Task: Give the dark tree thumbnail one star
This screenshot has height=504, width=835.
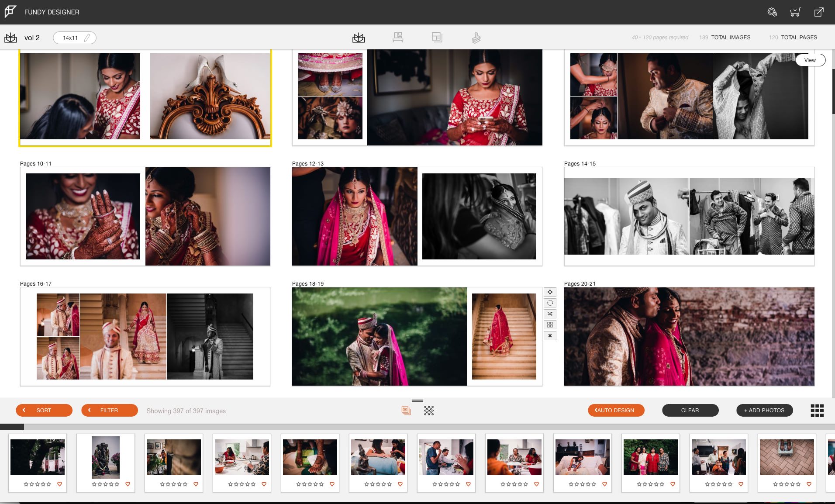Action: [x=26, y=484]
